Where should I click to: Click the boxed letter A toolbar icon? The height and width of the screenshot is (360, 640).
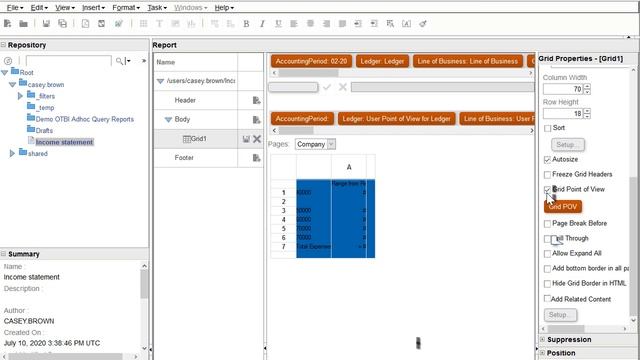click(407, 24)
